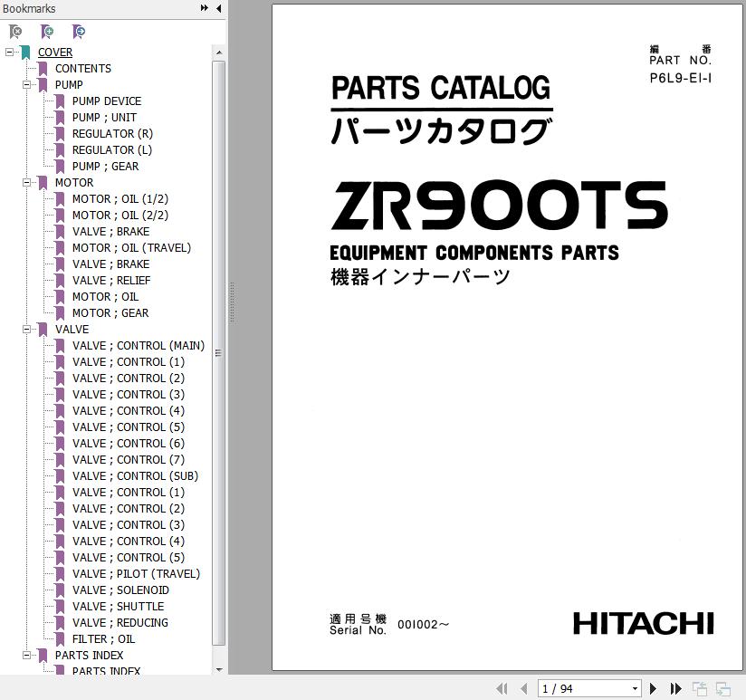
Task: Click the bookmark icon beside CONTENTS
Action: pos(43,69)
